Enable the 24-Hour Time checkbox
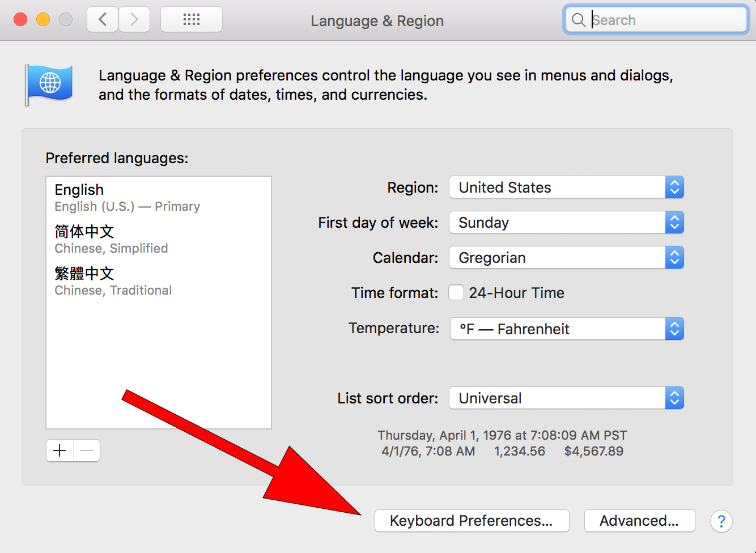 click(x=456, y=293)
